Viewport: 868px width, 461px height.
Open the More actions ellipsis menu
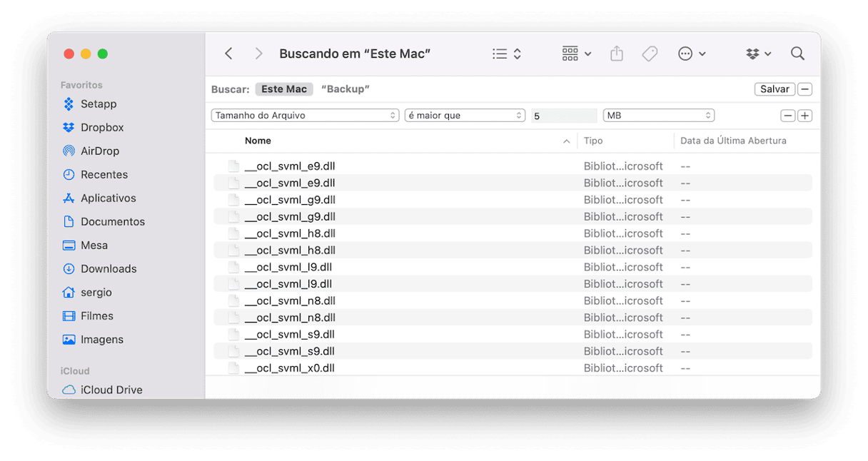pyautogui.click(x=691, y=54)
